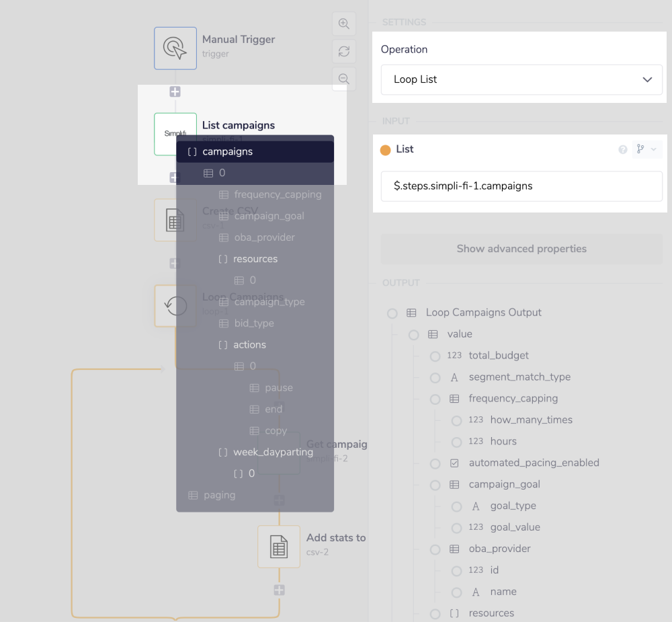Click the plus icon below Manual Trigger

(x=175, y=91)
